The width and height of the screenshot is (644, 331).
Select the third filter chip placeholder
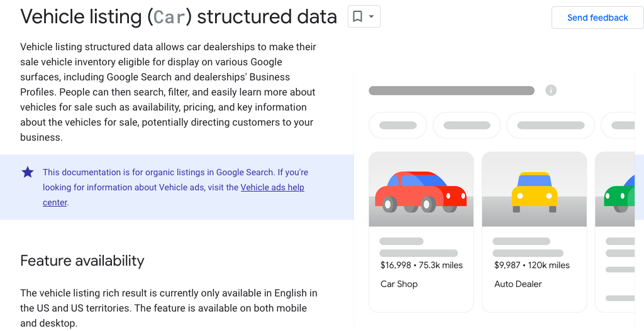point(550,126)
